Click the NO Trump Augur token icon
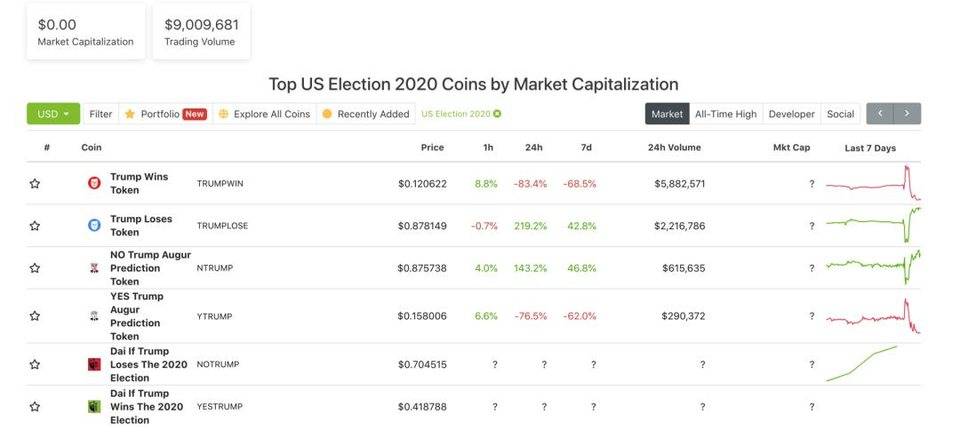960x439 pixels. click(x=94, y=268)
